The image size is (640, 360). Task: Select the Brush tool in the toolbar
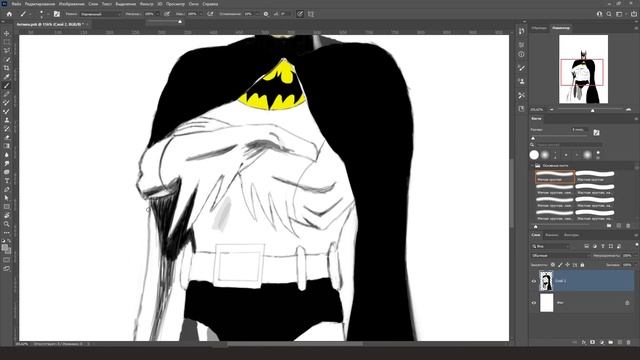tap(7, 85)
